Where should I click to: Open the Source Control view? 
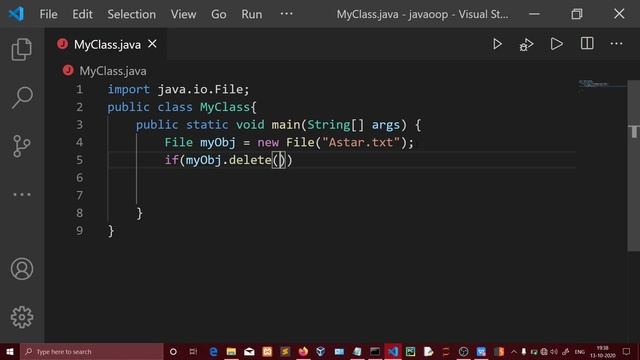pos(22,146)
